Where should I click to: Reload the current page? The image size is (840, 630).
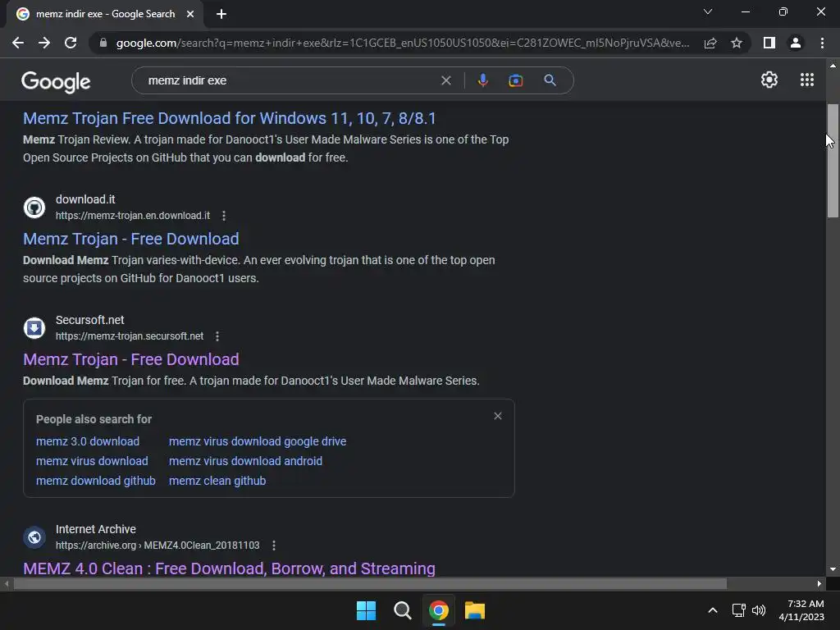click(x=71, y=43)
